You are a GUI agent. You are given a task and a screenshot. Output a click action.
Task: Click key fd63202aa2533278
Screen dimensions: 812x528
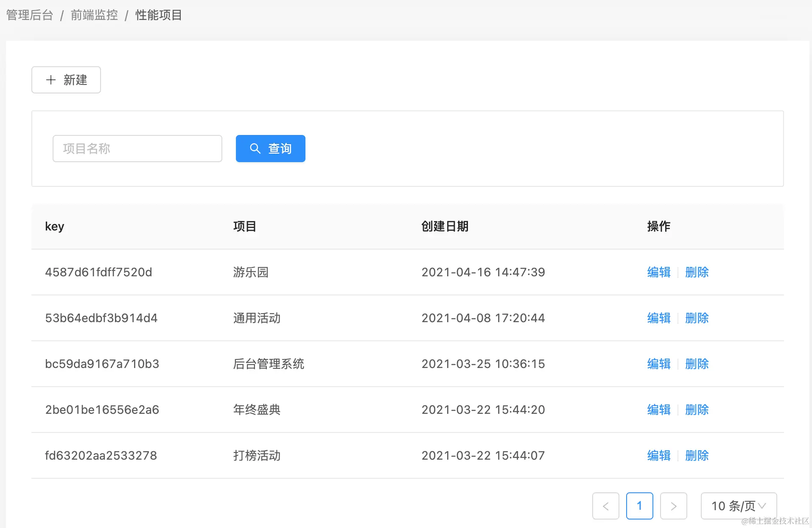(x=101, y=455)
